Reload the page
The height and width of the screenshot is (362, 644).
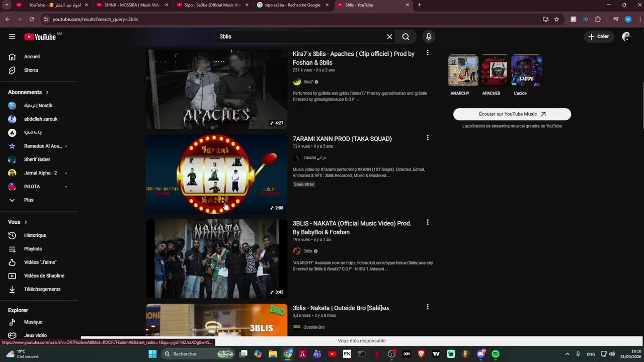[32, 19]
